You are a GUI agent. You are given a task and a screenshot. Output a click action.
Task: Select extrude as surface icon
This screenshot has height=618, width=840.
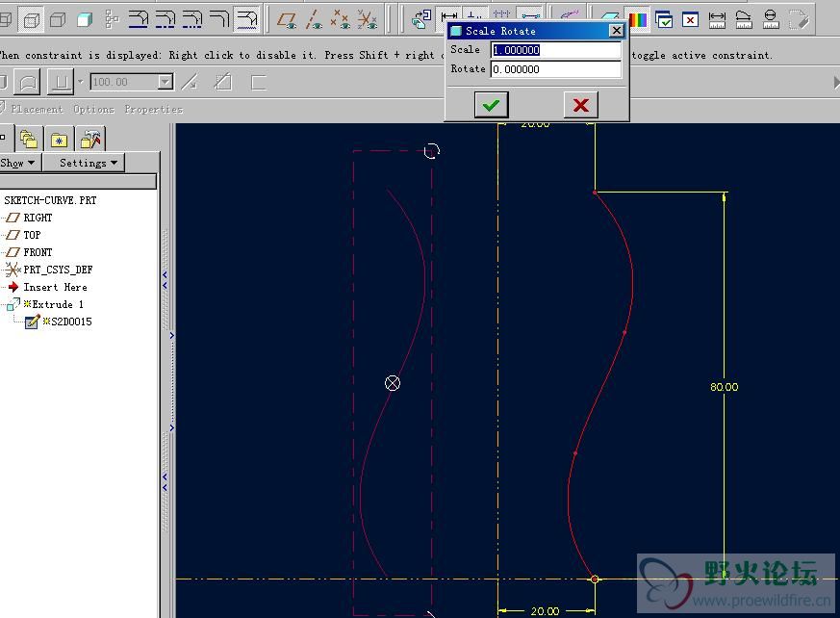pos(27,83)
